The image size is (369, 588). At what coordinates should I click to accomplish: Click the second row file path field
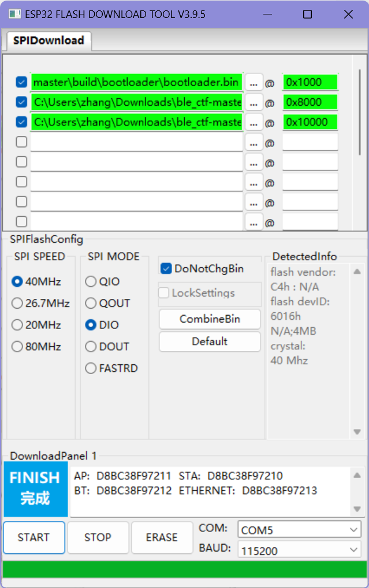point(136,102)
